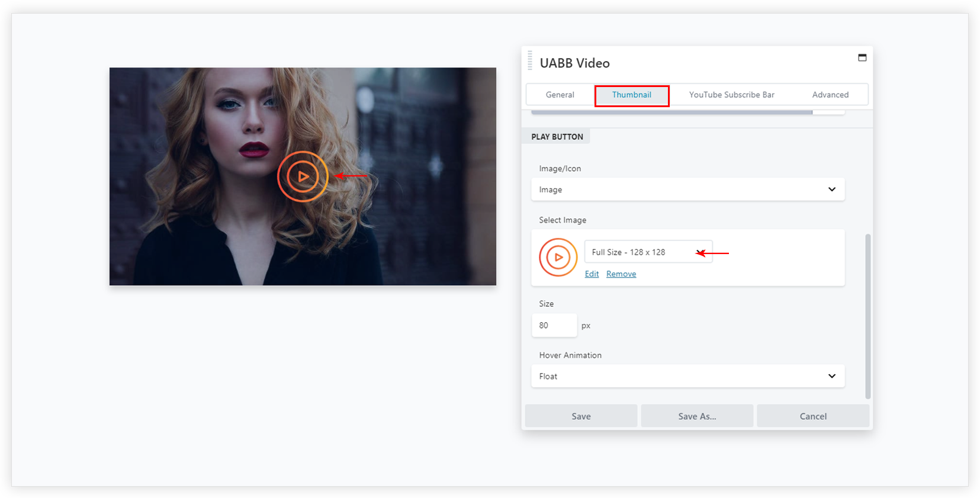Go to the Advanced tab
The height and width of the screenshot is (498, 980).
[830, 95]
